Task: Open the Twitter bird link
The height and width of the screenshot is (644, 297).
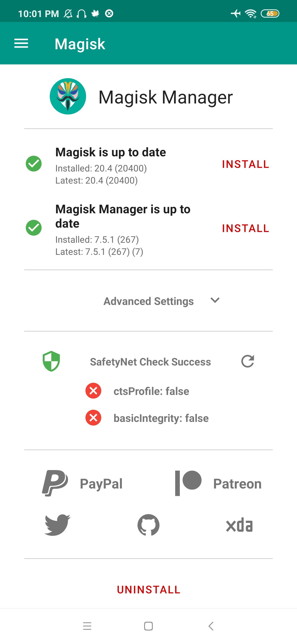Action: [x=57, y=525]
